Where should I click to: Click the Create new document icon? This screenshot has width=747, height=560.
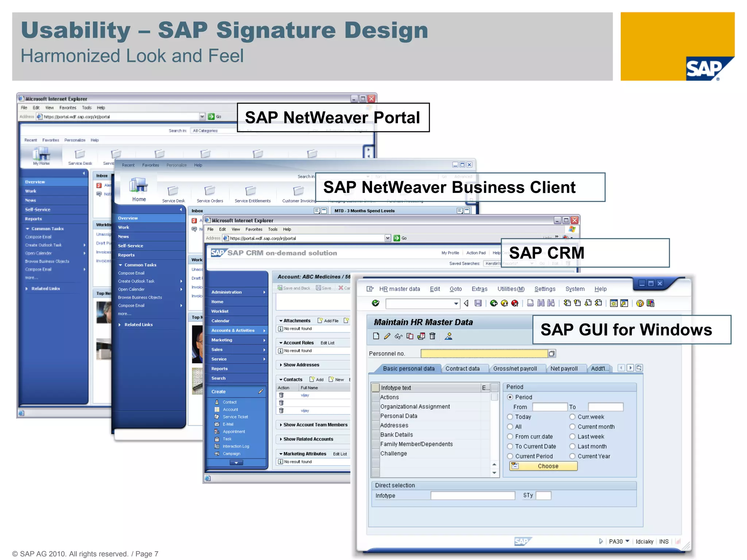[x=376, y=336]
